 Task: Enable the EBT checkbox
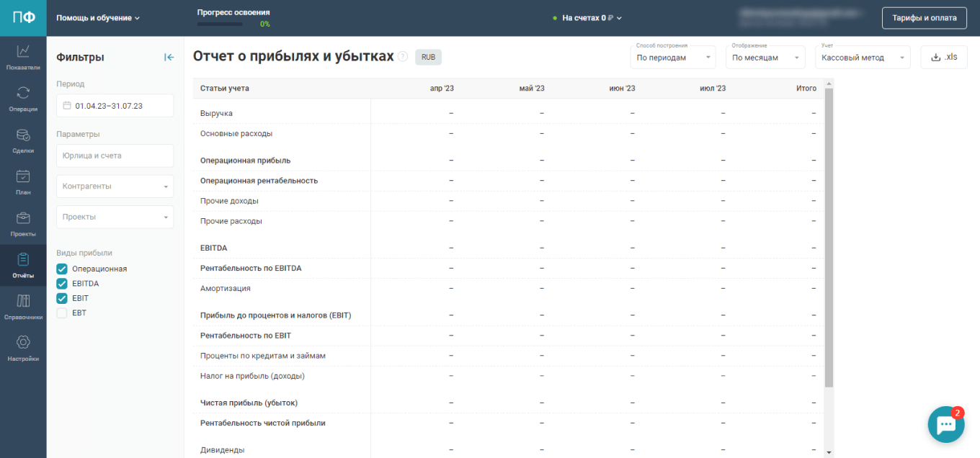click(x=62, y=313)
